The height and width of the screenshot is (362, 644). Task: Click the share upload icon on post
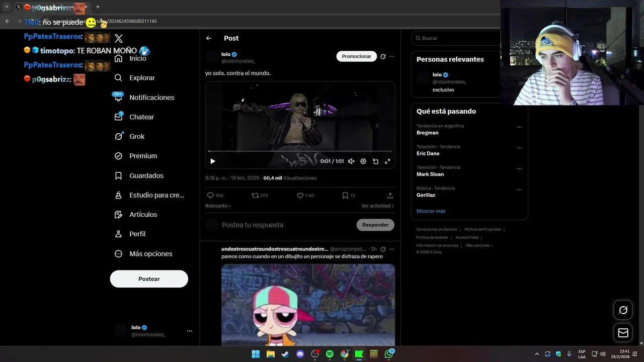[x=390, y=196]
